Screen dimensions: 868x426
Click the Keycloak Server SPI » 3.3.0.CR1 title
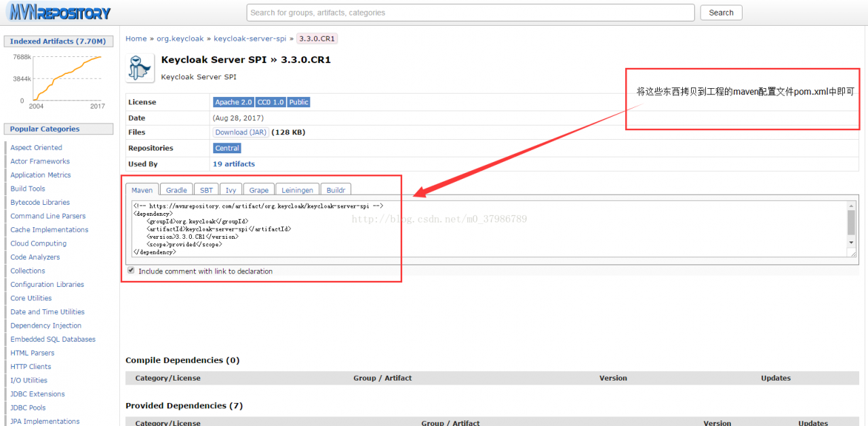pyautogui.click(x=246, y=60)
